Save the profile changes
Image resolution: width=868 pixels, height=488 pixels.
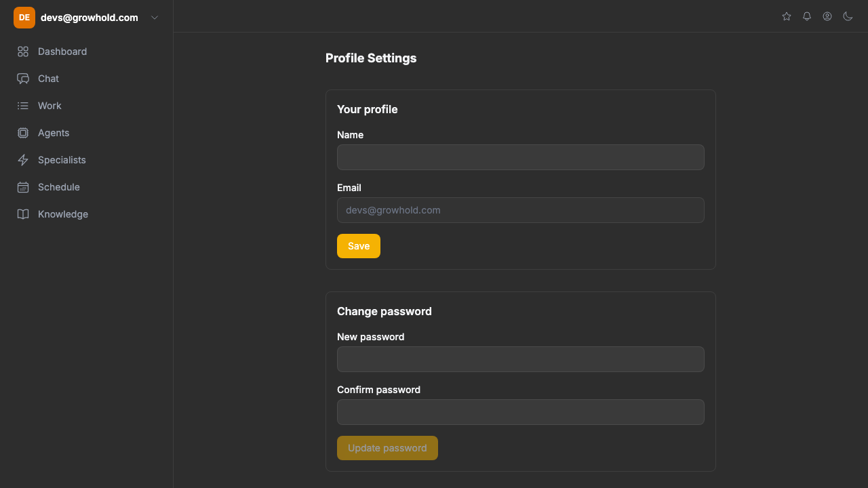[358, 245]
